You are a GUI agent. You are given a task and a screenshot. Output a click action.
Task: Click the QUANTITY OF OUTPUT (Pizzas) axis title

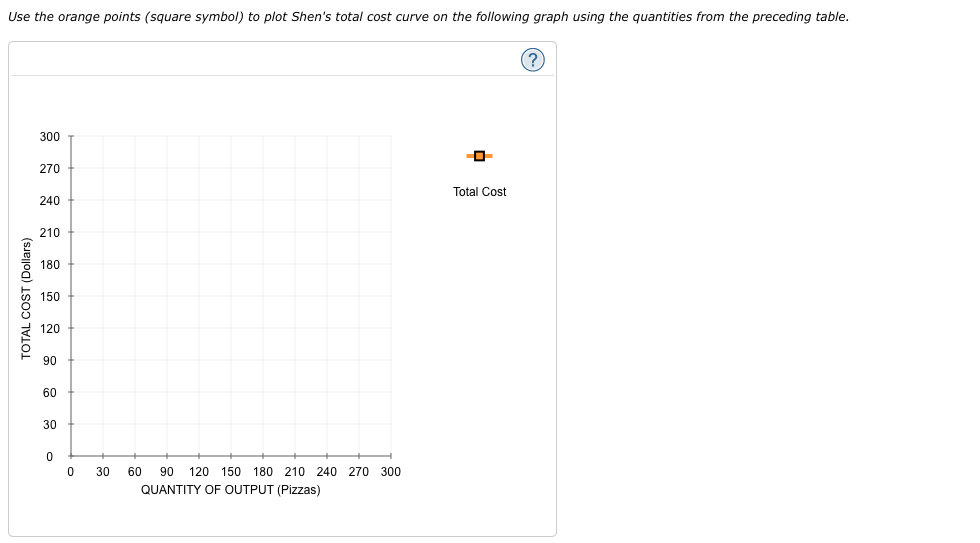(x=231, y=490)
